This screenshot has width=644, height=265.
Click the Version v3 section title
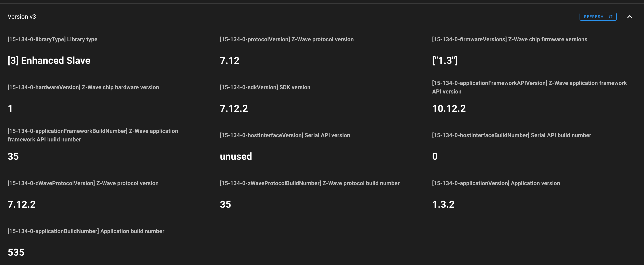click(x=22, y=16)
